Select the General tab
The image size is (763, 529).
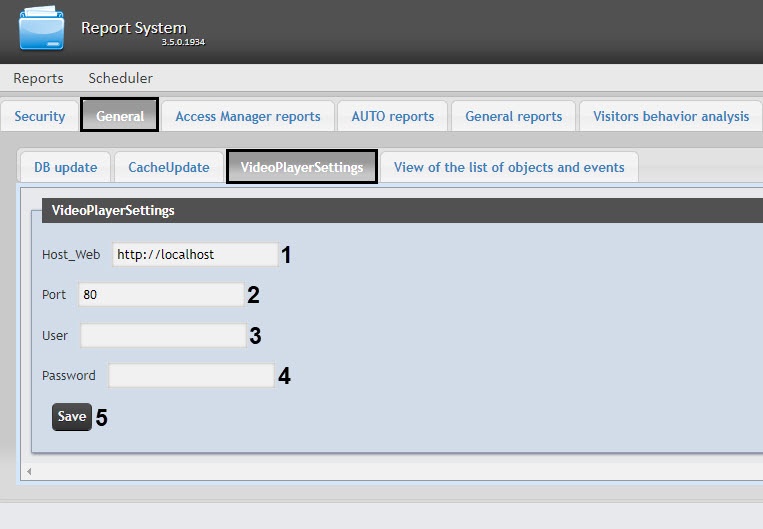pyautogui.click(x=120, y=116)
